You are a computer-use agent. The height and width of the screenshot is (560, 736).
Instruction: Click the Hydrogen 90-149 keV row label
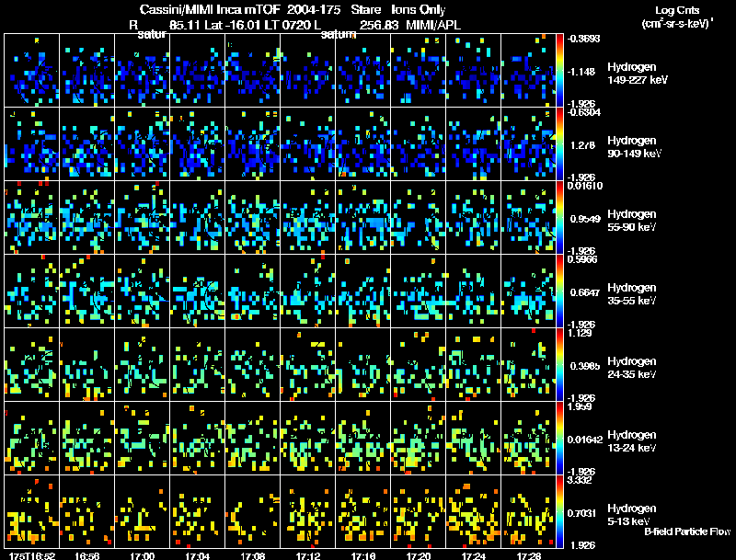click(x=634, y=147)
